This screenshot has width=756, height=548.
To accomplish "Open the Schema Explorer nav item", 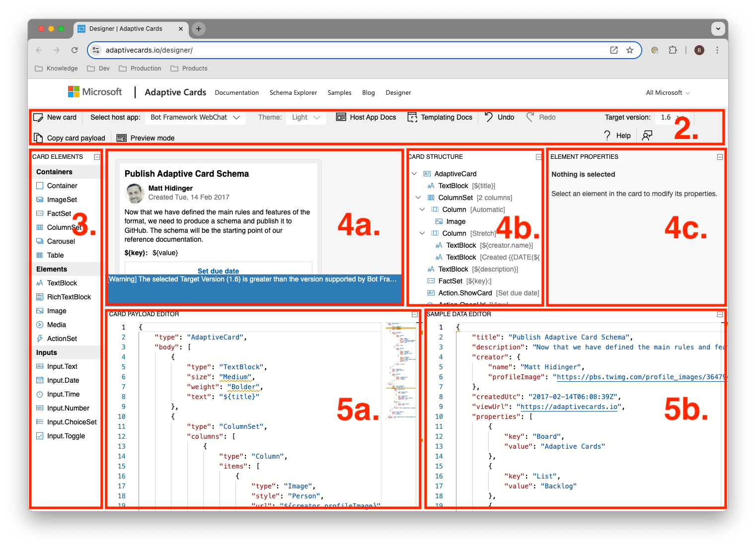I will pos(293,93).
